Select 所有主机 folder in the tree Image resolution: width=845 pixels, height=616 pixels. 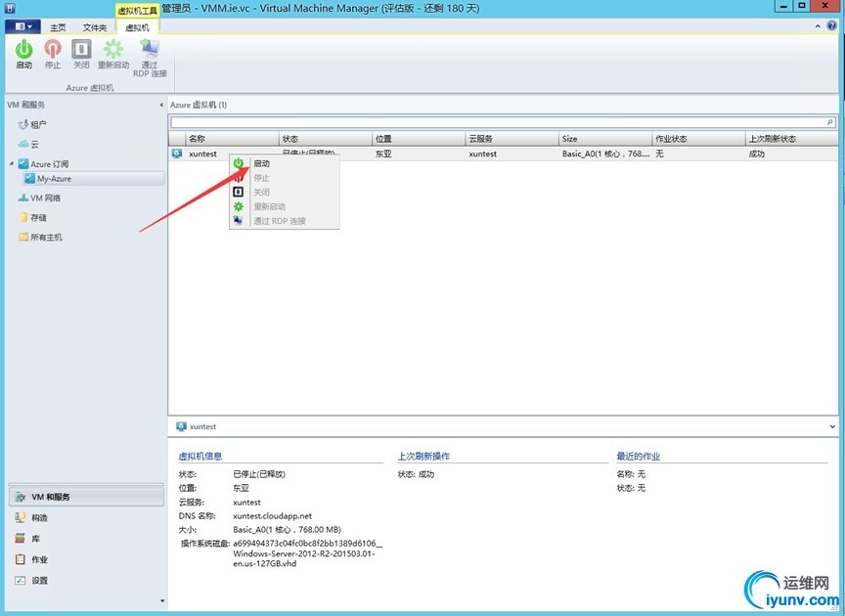click(x=40, y=238)
